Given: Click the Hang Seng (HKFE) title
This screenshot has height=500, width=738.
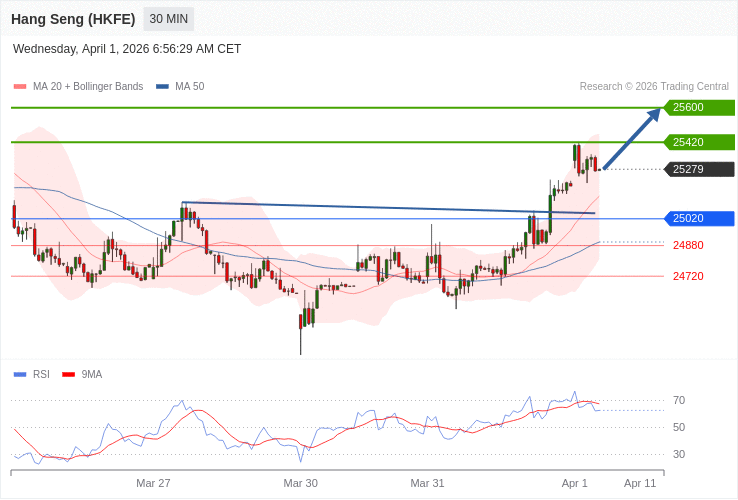Looking at the screenshot, I should (x=73, y=19).
